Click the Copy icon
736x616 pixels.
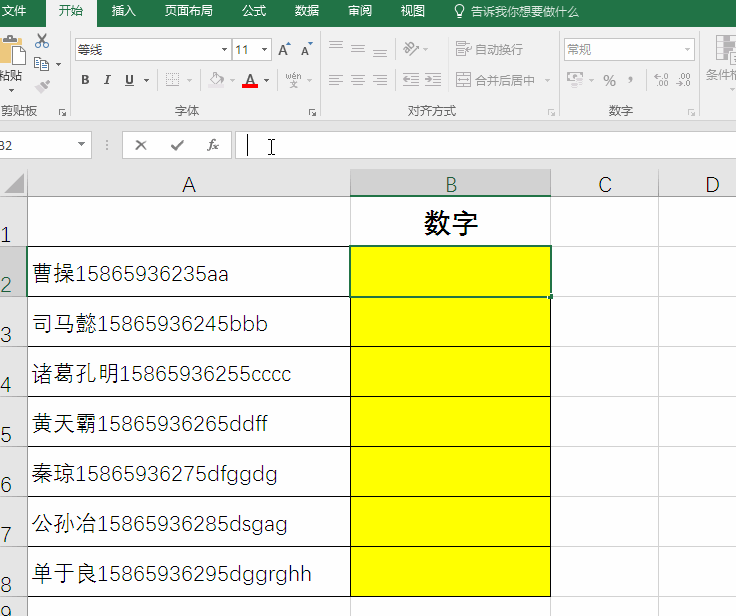point(41,64)
